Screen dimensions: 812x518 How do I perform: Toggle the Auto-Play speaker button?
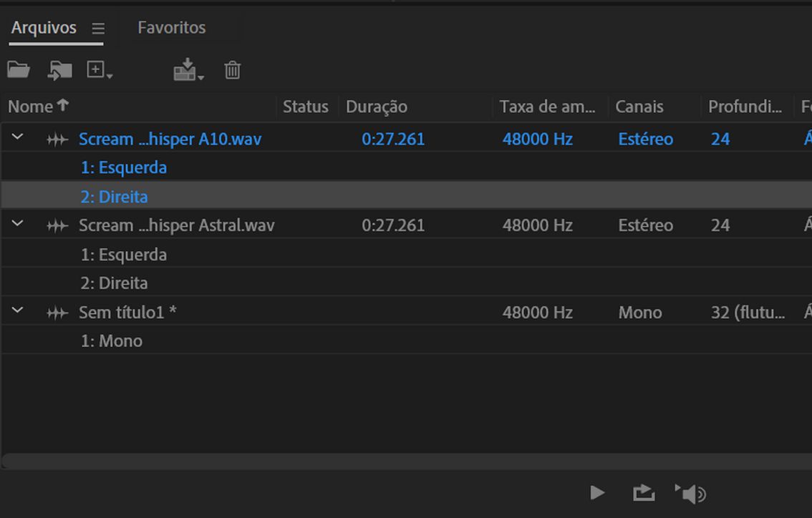(x=690, y=494)
